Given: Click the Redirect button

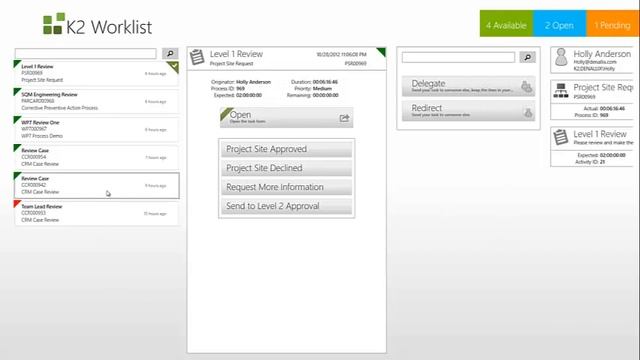Looking at the screenshot, I should pyautogui.click(x=468, y=111).
